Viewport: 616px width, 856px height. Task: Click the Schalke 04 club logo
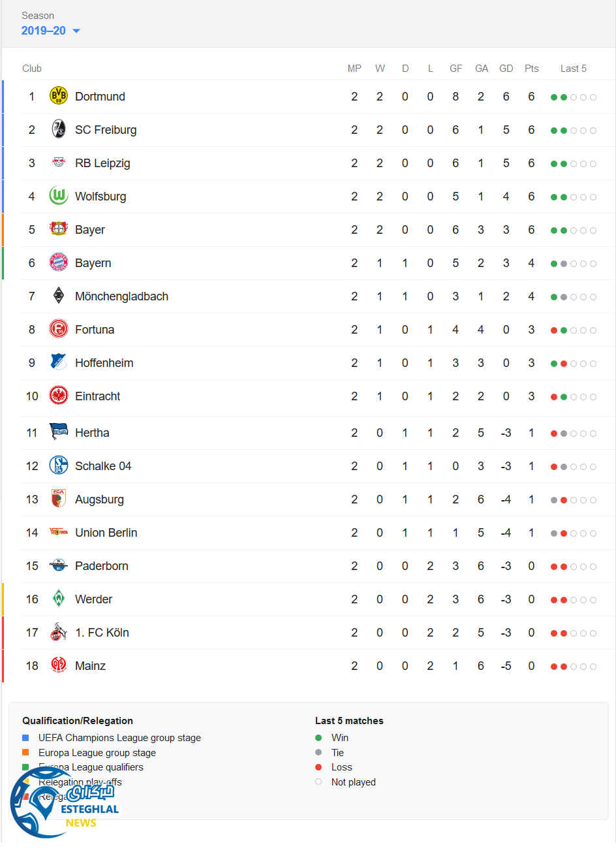(x=59, y=466)
